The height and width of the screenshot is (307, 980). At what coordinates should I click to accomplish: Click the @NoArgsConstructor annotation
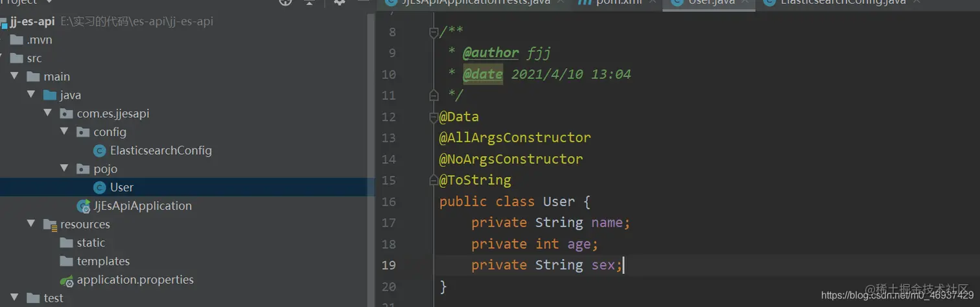[511, 159]
